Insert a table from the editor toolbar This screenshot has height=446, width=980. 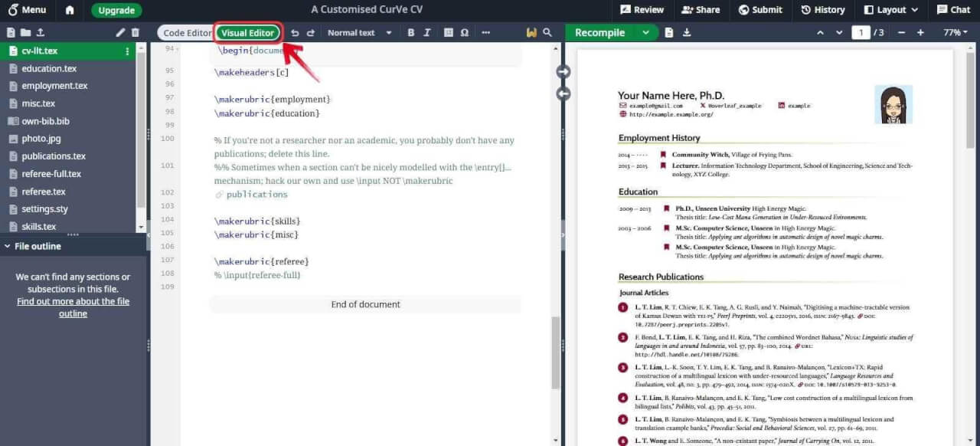(x=446, y=32)
